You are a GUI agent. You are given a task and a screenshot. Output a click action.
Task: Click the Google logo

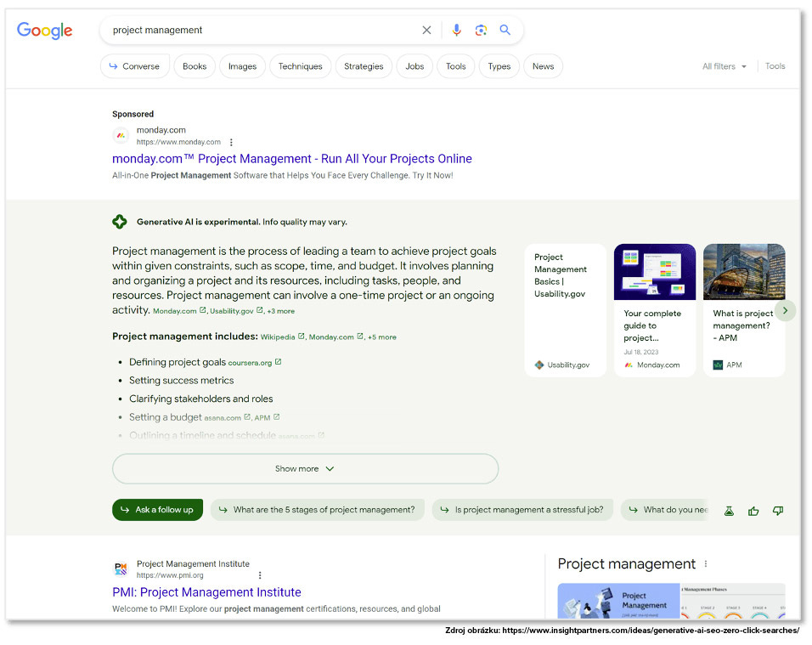point(44,31)
